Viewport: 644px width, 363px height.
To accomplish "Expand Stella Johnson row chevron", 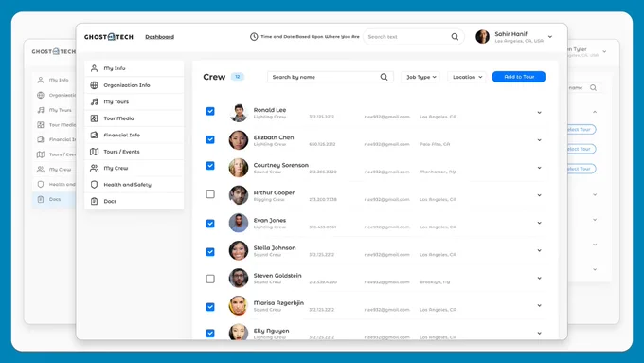I will 539,250.
